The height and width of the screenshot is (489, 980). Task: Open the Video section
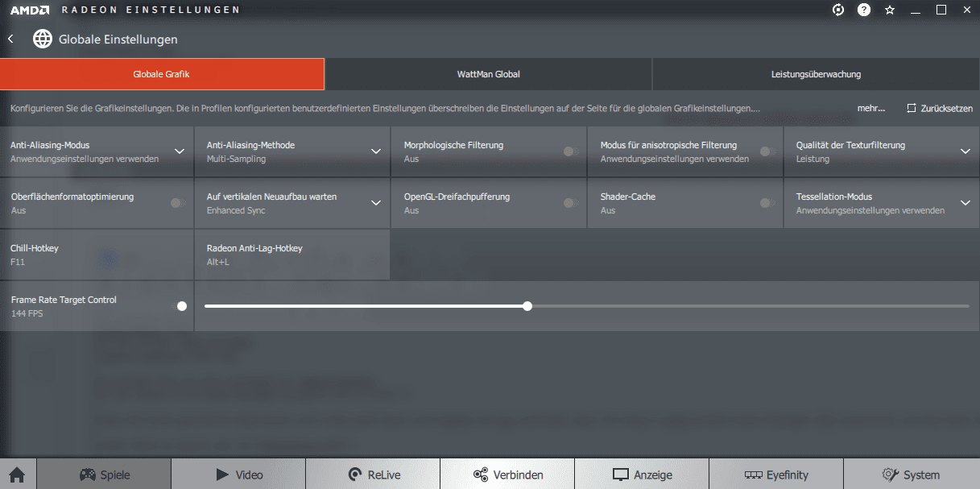pos(238,474)
